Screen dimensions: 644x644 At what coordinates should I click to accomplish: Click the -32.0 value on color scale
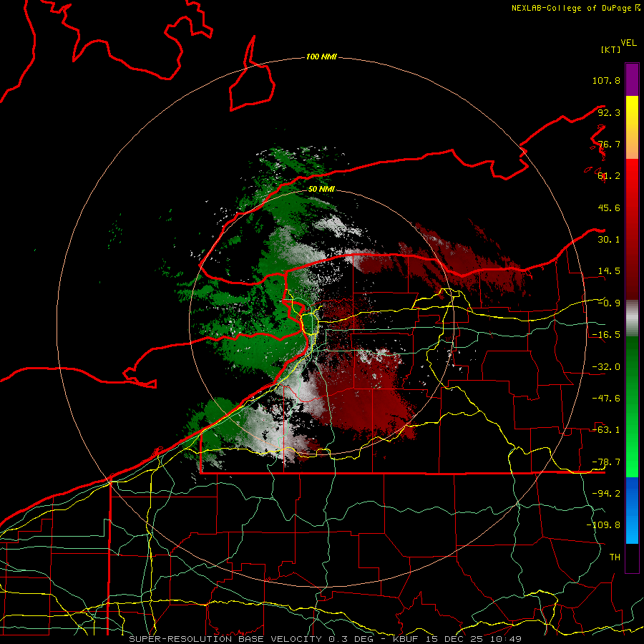pyautogui.click(x=606, y=367)
